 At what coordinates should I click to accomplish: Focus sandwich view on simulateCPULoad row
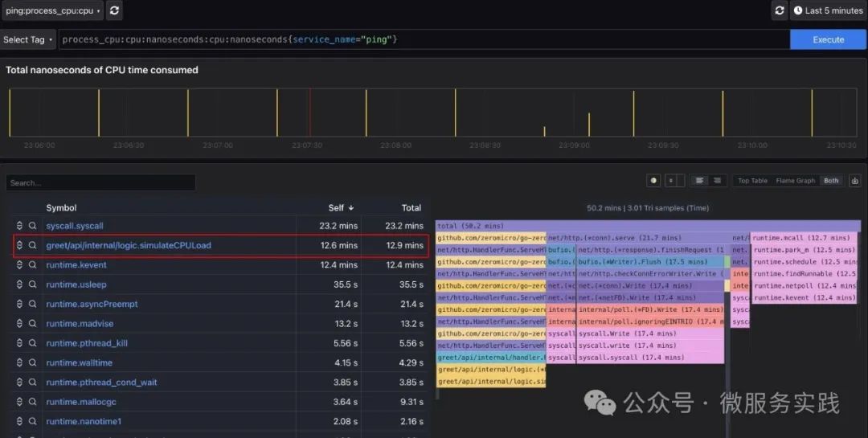[19, 245]
